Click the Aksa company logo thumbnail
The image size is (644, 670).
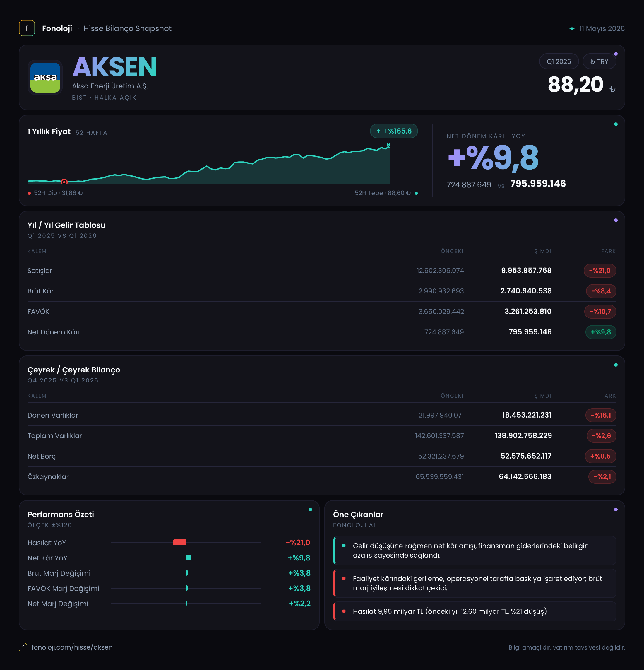[x=45, y=77]
